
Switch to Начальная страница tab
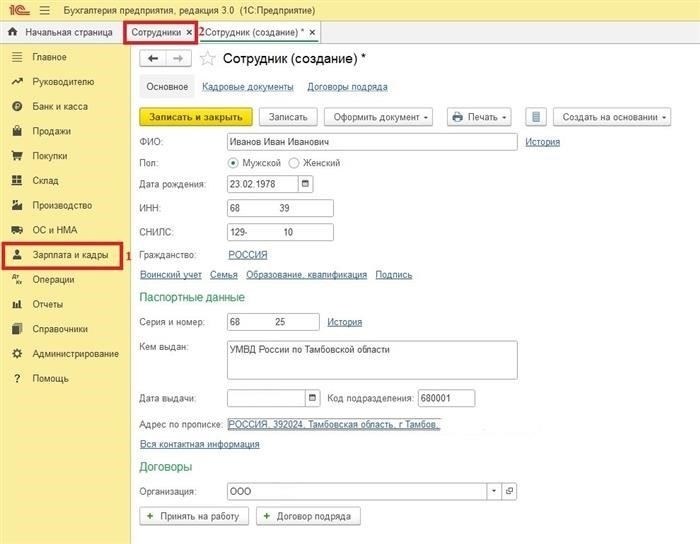tap(61, 32)
